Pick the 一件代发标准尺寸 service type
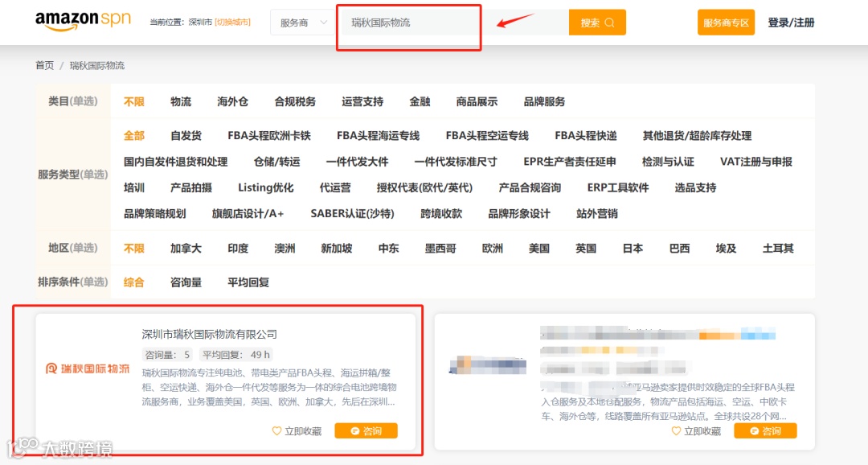Screen dimensions: 868x465 click(456, 161)
